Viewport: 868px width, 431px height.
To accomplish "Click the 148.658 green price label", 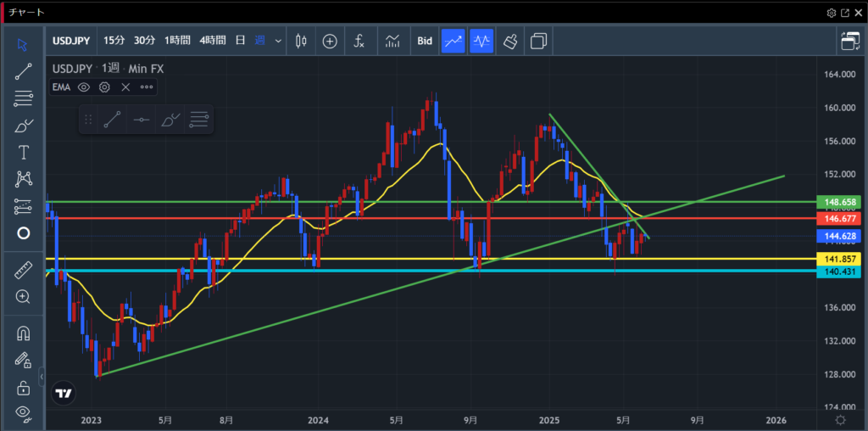I will tap(840, 202).
